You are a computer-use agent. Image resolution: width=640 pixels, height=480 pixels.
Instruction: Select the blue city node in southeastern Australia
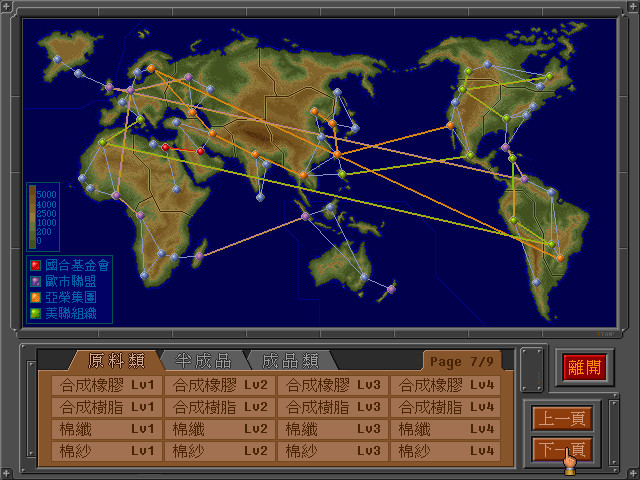point(364,278)
